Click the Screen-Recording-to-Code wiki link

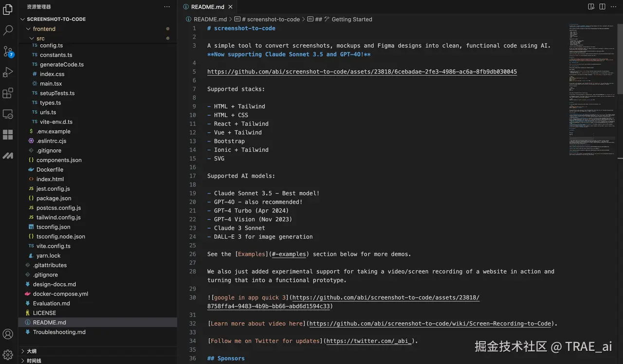click(x=430, y=324)
